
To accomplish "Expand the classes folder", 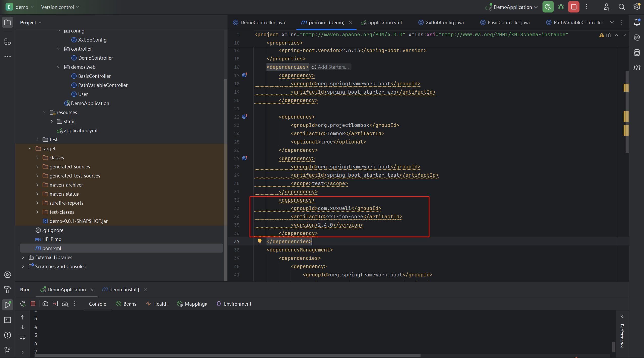I will (37, 158).
